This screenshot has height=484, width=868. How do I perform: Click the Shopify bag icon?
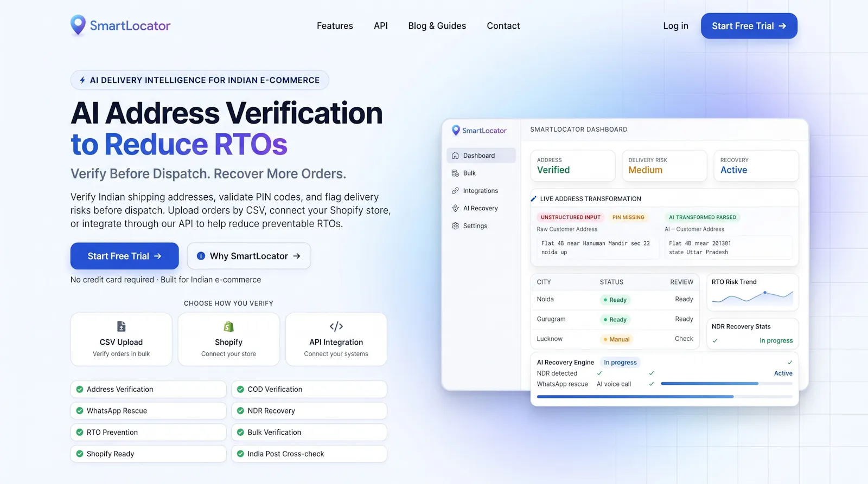point(229,326)
